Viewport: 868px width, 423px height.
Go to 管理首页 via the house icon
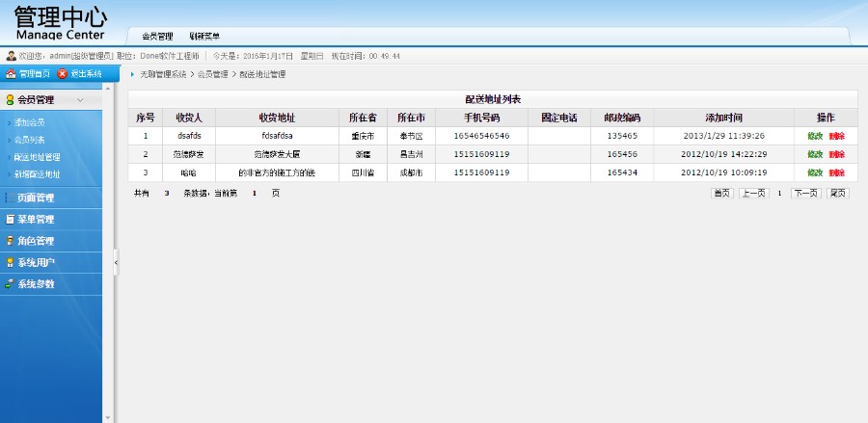coord(11,73)
